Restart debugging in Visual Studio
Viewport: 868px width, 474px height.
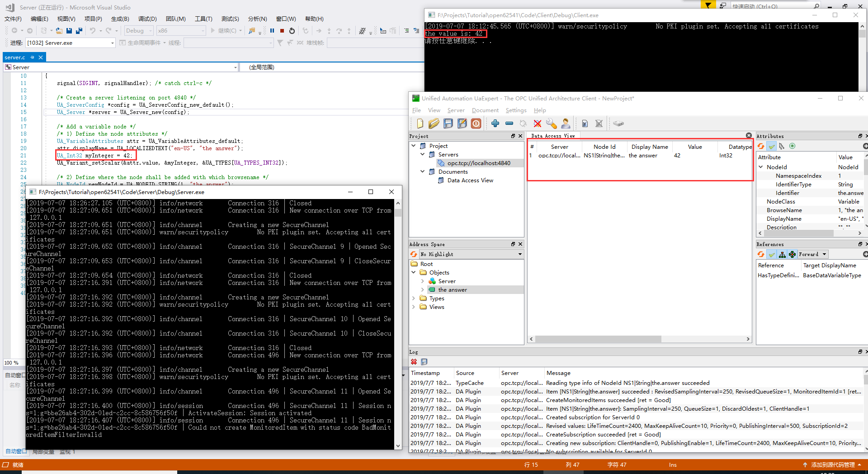(x=292, y=31)
